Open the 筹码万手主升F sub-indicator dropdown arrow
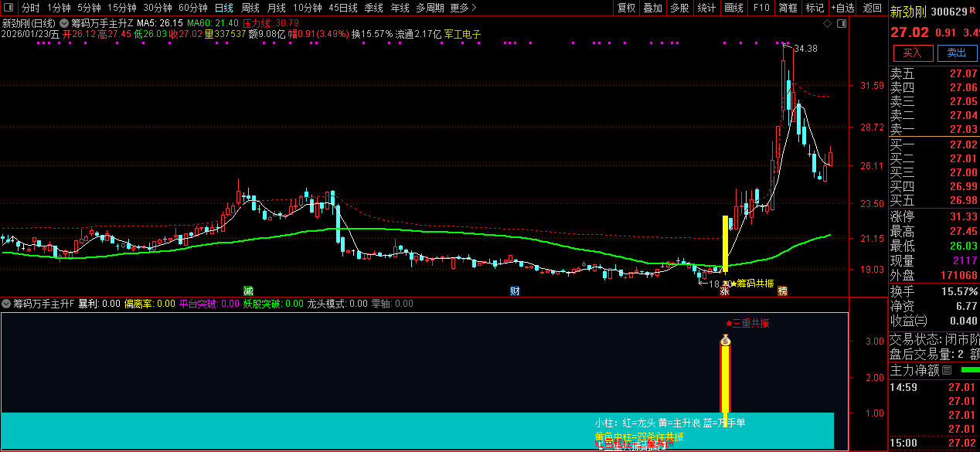Screen dimensions: 980x452 [x=7, y=304]
